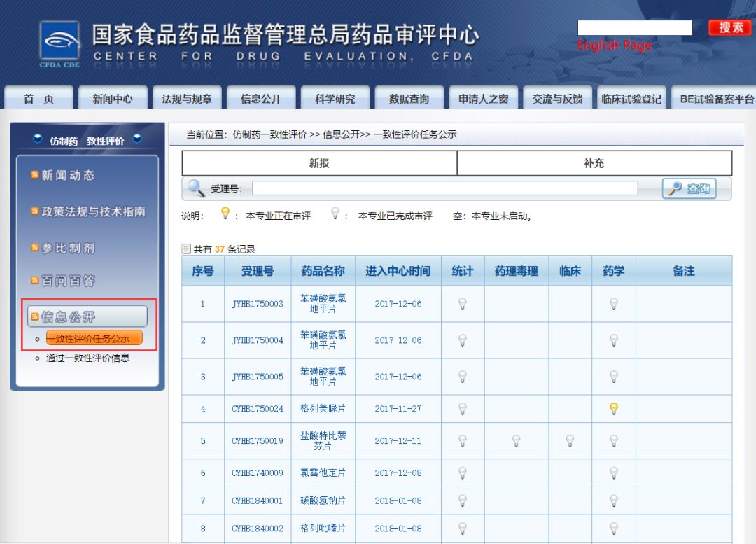Click the 药学 bulb for JYHB1750005
The height and width of the screenshot is (544, 756).
tap(614, 377)
